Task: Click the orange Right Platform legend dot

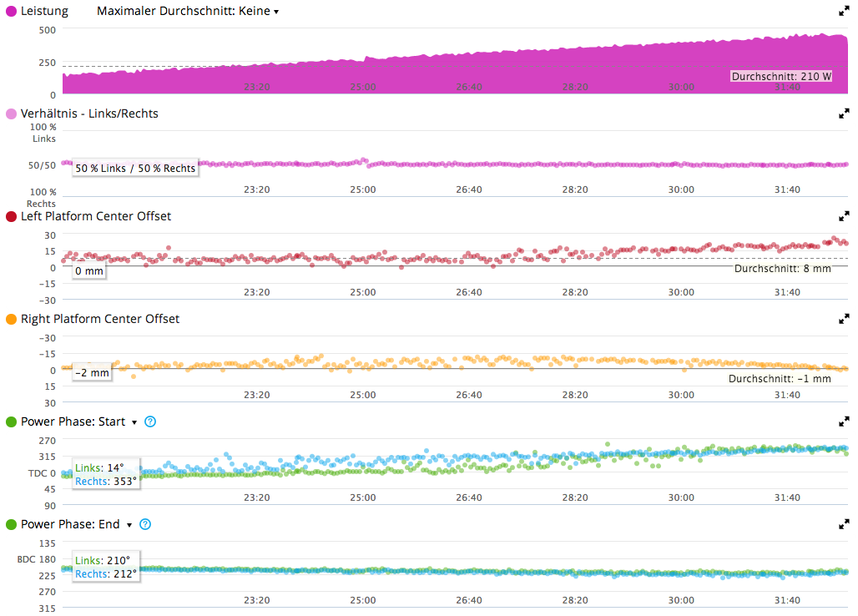Action: 11,319
